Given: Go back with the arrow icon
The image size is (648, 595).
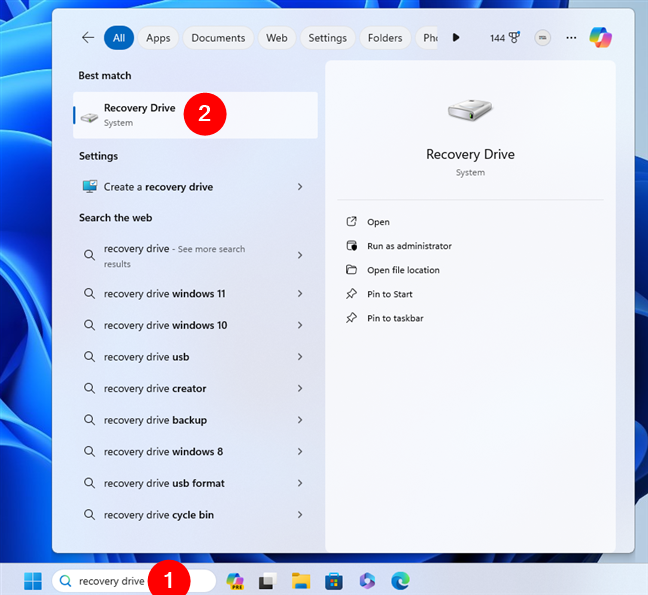Looking at the screenshot, I should tap(88, 38).
